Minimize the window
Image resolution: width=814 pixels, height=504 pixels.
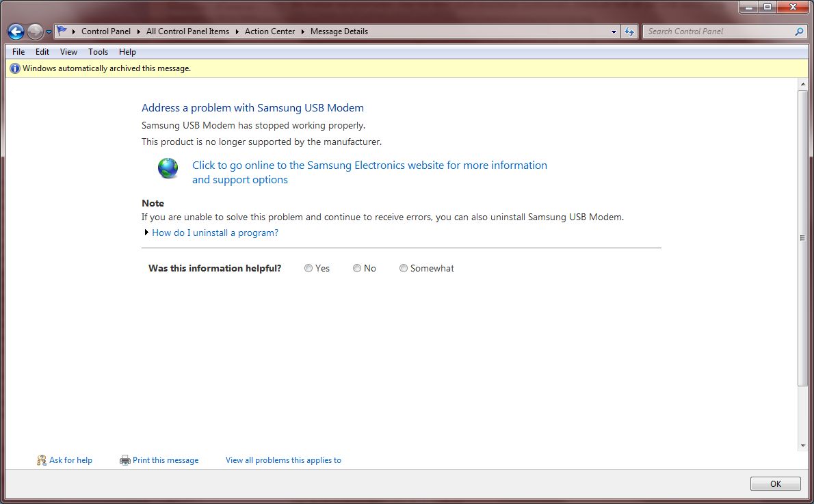click(x=748, y=7)
